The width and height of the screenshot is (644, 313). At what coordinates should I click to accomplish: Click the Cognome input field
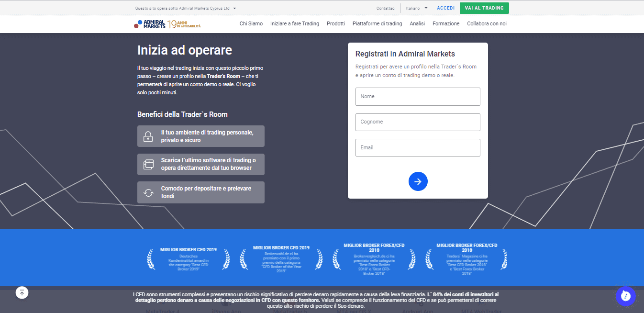pyautogui.click(x=418, y=122)
